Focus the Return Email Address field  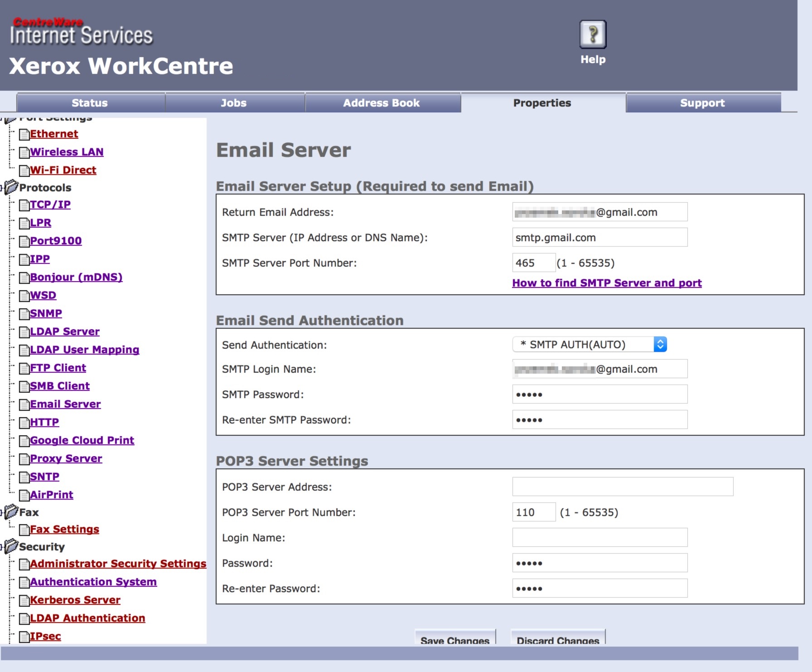click(600, 212)
